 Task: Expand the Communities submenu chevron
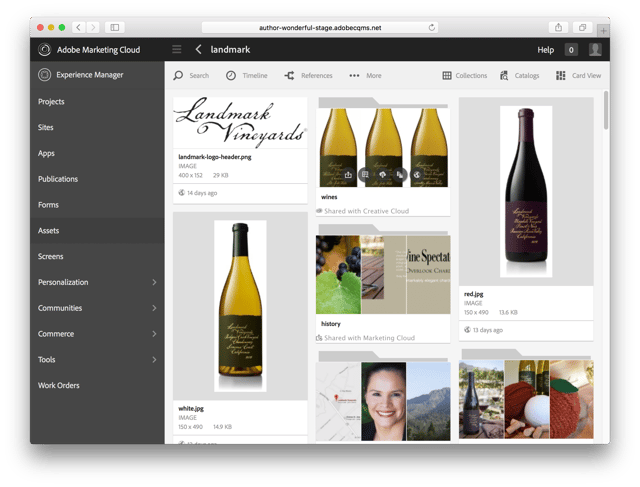point(154,308)
